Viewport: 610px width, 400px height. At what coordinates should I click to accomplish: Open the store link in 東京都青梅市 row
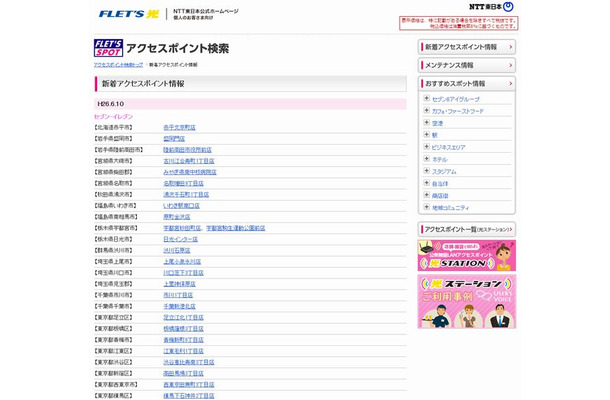(183, 340)
